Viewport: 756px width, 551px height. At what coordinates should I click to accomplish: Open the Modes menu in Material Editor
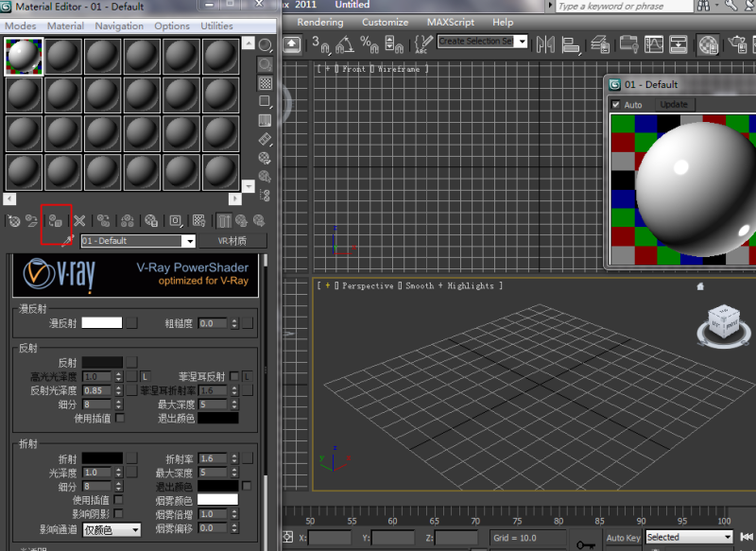[19, 26]
